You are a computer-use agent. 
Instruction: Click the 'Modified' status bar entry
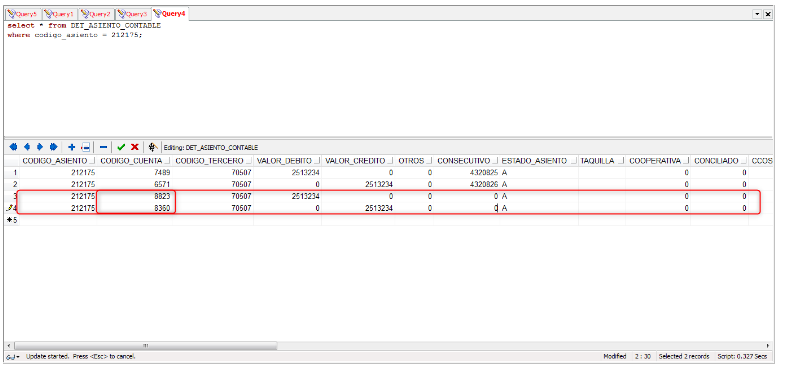coord(616,356)
